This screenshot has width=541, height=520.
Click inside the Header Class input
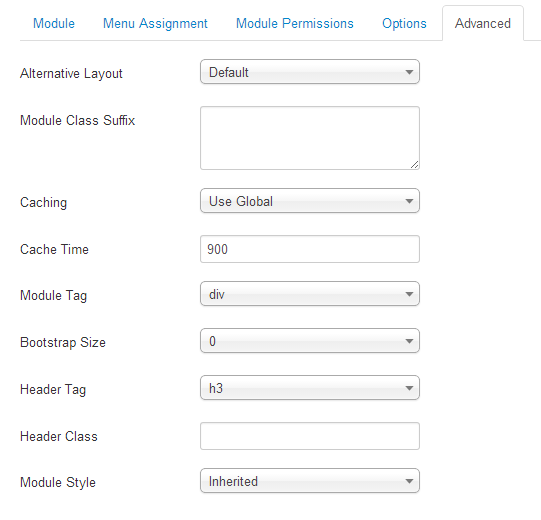click(x=310, y=436)
